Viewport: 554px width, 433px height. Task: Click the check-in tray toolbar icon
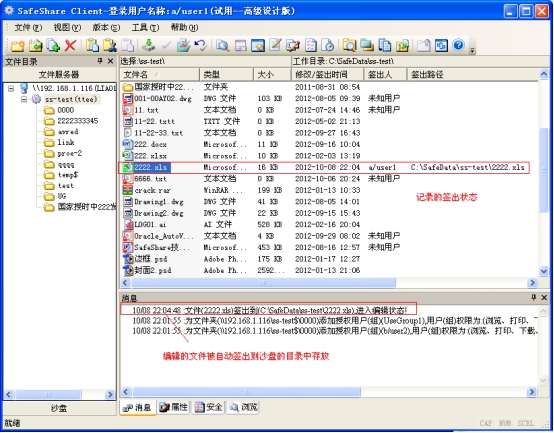[183, 46]
